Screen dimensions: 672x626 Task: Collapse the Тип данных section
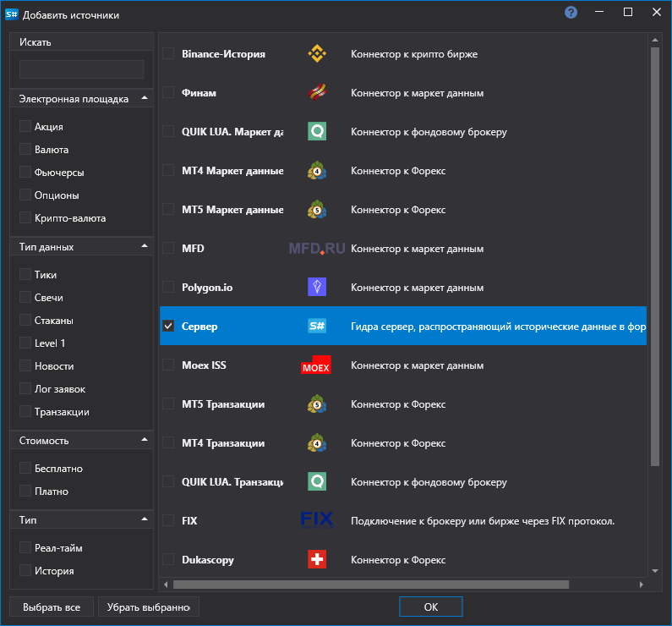coord(145,246)
